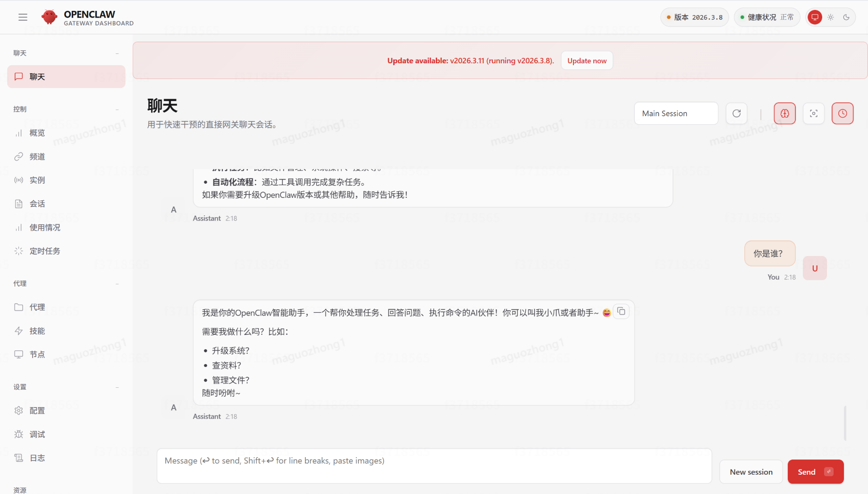
Task: Select 技能 skills in the sidebar
Action: pos(37,331)
